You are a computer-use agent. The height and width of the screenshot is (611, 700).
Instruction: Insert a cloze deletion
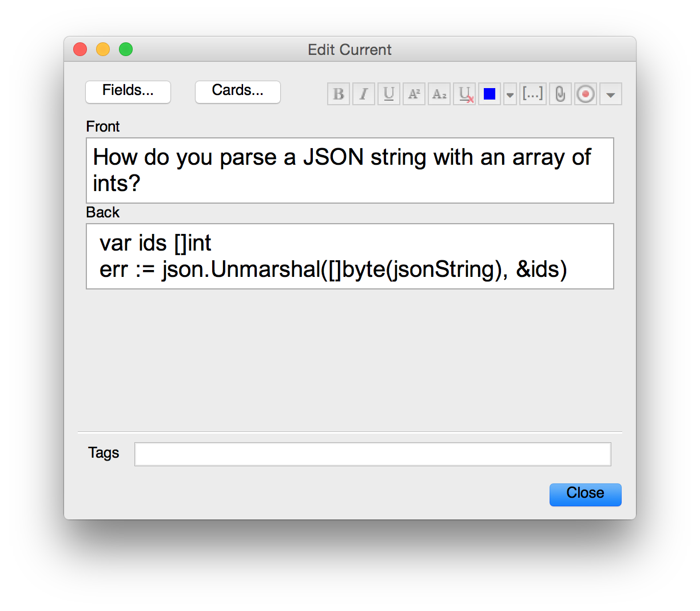click(532, 94)
